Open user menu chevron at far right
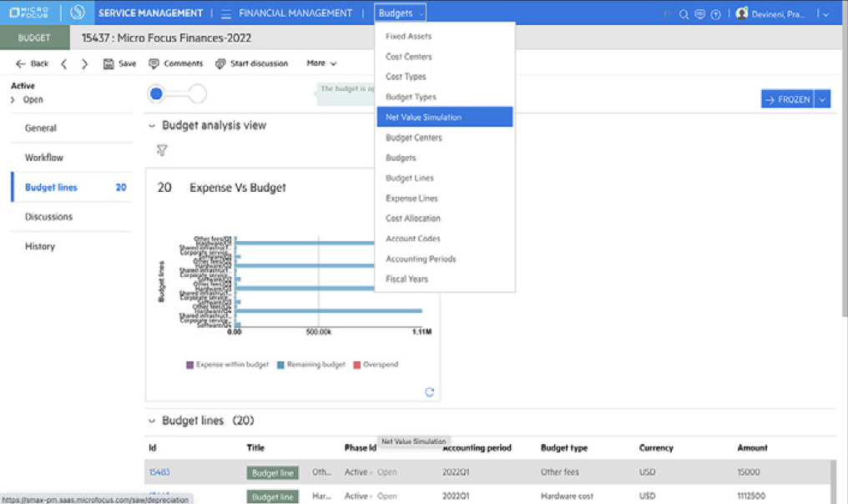 point(825,14)
